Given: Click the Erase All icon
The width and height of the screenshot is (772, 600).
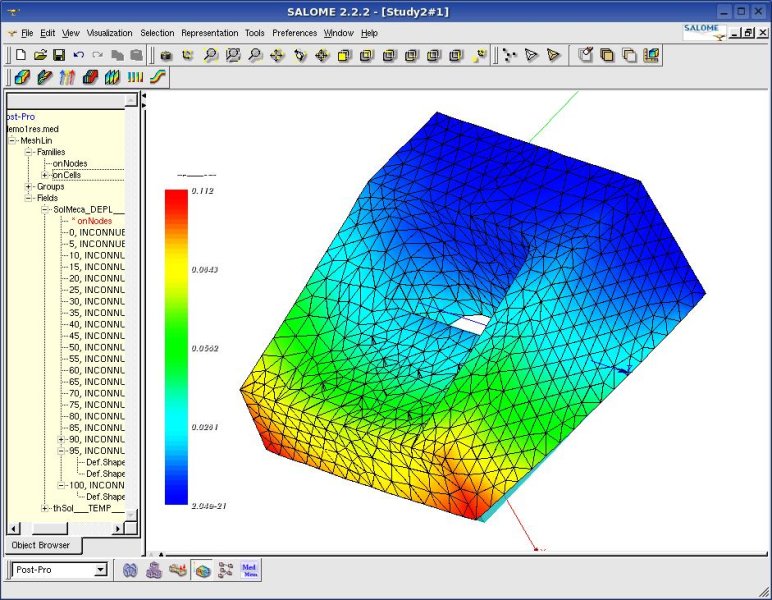Looking at the screenshot, I should tap(585, 55).
